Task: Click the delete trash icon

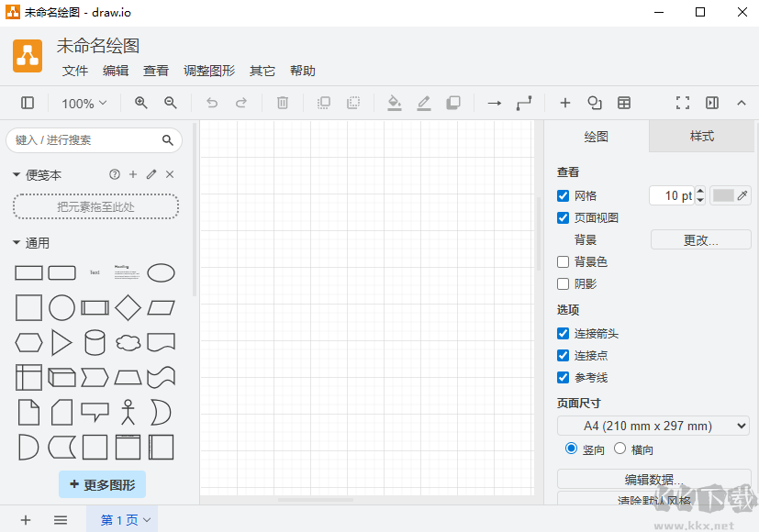Action: (x=283, y=103)
